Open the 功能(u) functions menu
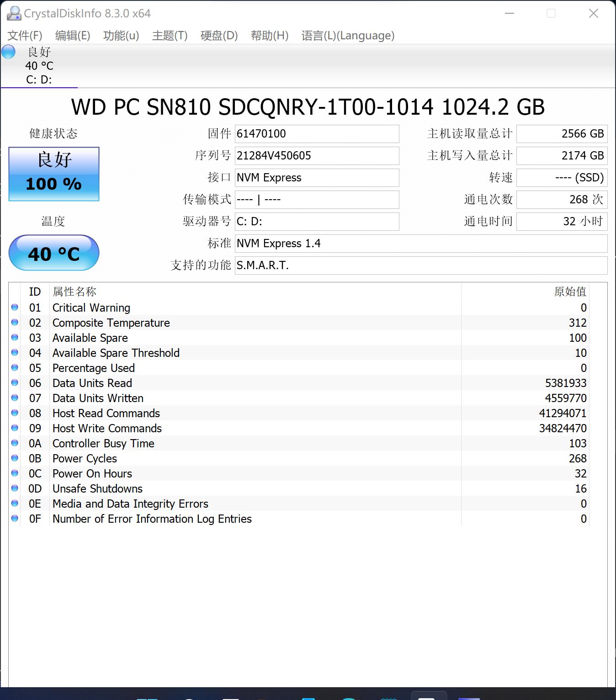The height and width of the screenshot is (700, 616). point(120,35)
